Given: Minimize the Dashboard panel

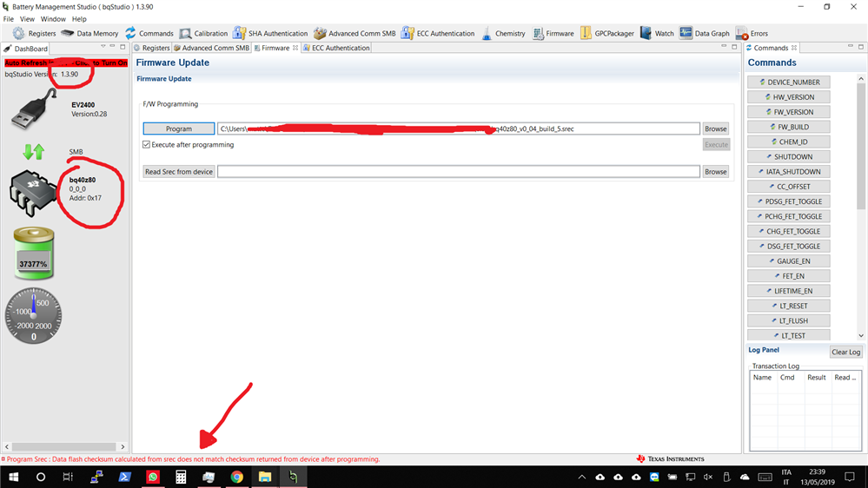Looking at the screenshot, I should point(112,47).
